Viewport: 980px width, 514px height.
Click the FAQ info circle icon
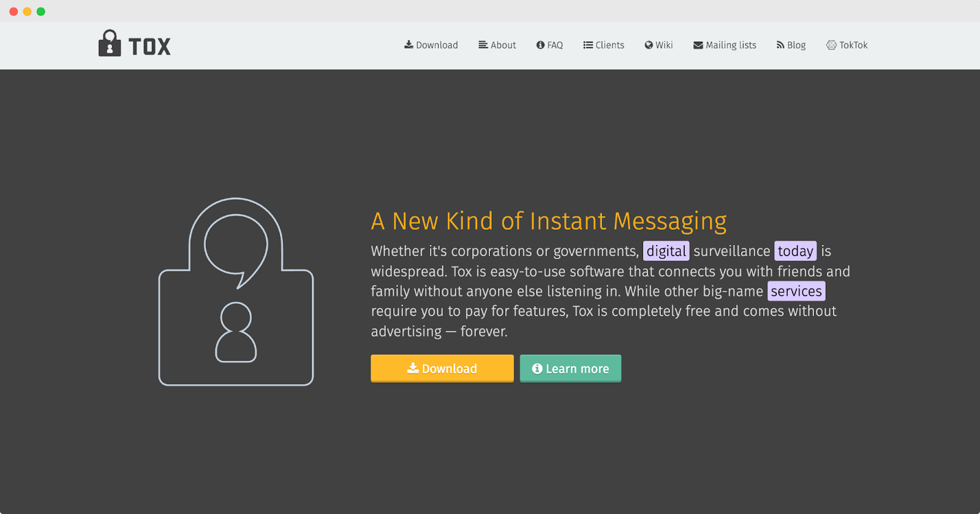click(540, 45)
